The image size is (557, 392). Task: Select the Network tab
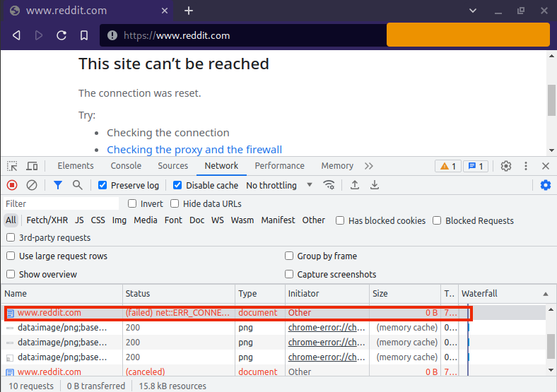(221, 166)
